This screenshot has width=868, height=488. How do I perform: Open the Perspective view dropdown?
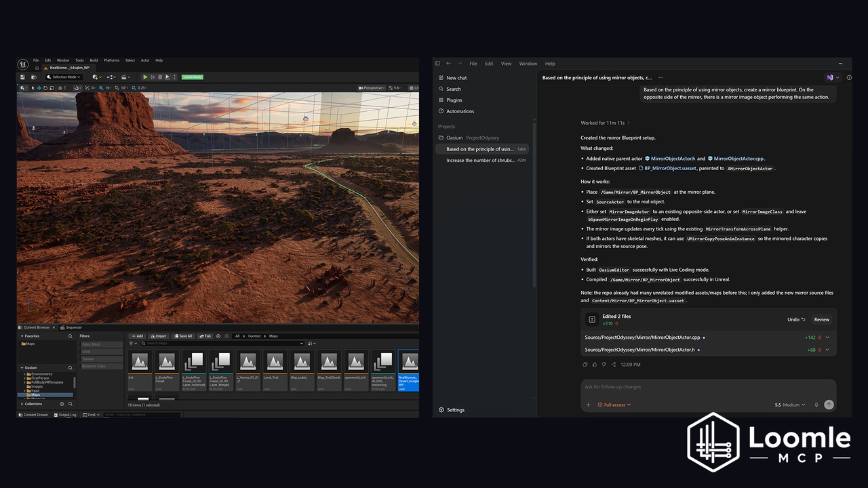pyautogui.click(x=372, y=88)
